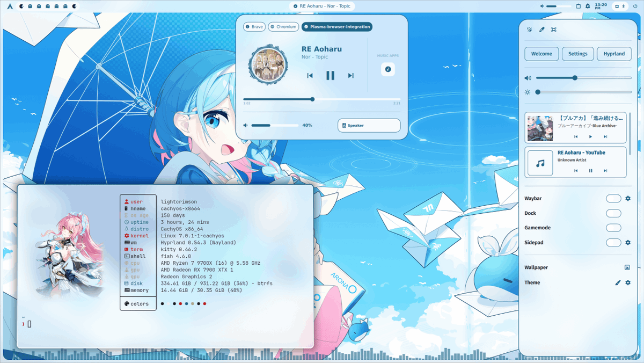644x363 pixels.
Task: Click the first Pac-Man workspace icon
Action: (21, 6)
